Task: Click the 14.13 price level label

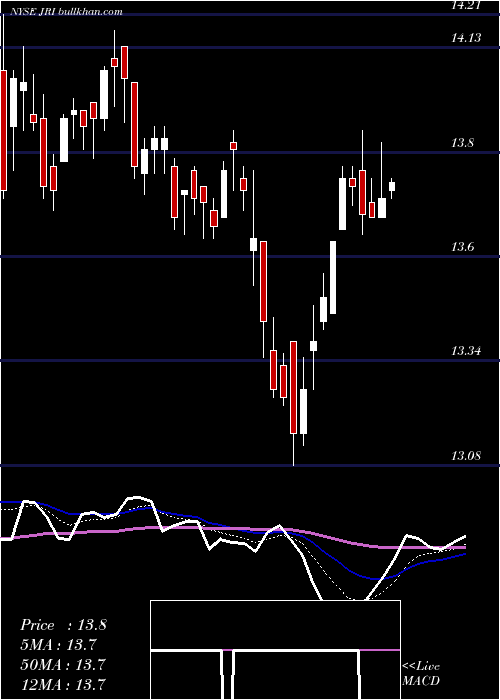Action: click(466, 38)
